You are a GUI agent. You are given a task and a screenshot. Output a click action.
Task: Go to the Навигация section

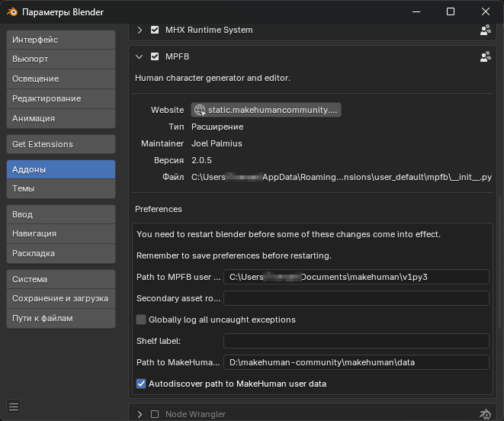61,234
